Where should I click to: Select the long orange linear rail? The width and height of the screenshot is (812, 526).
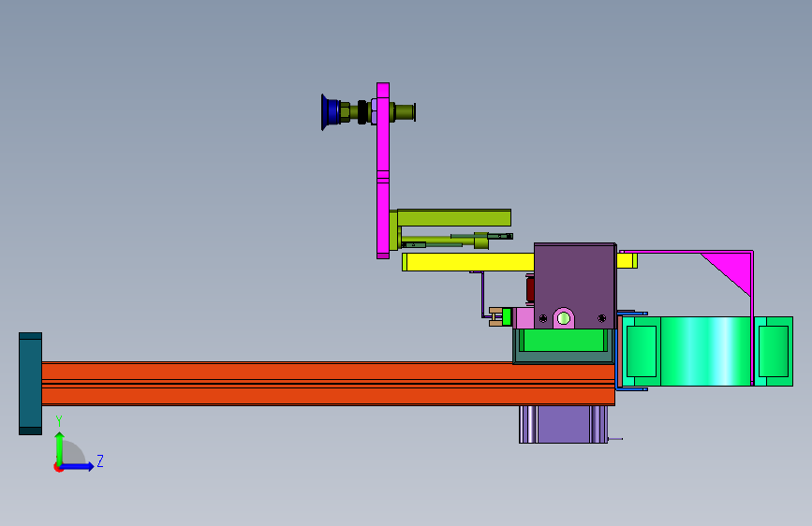pos(328,384)
